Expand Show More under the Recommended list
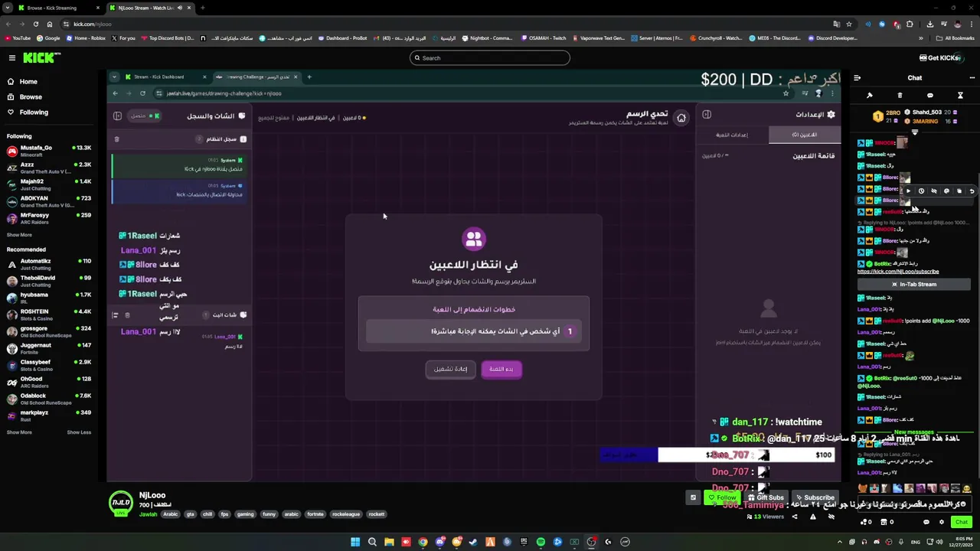Image resolution: width=980 pixels, height=551 pixels. coord(20,432)
